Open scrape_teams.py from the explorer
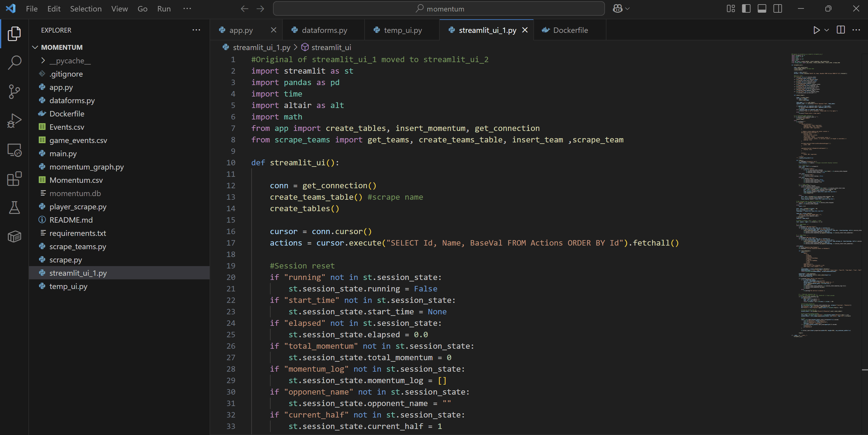This screenshot has height=435, width=868. pyautogui.click(x=78, y=246)
